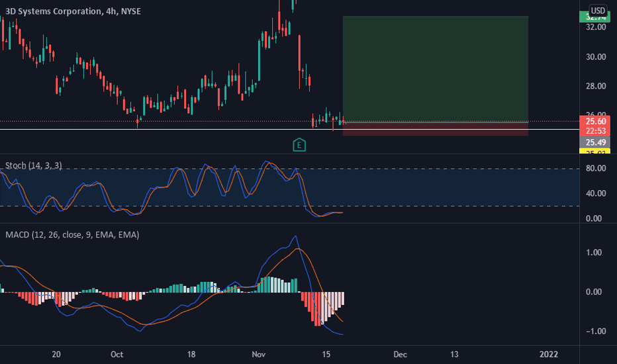The image size is (617, 364).
Task: Click the 22:53 countdown timer label
Action: 595,131
